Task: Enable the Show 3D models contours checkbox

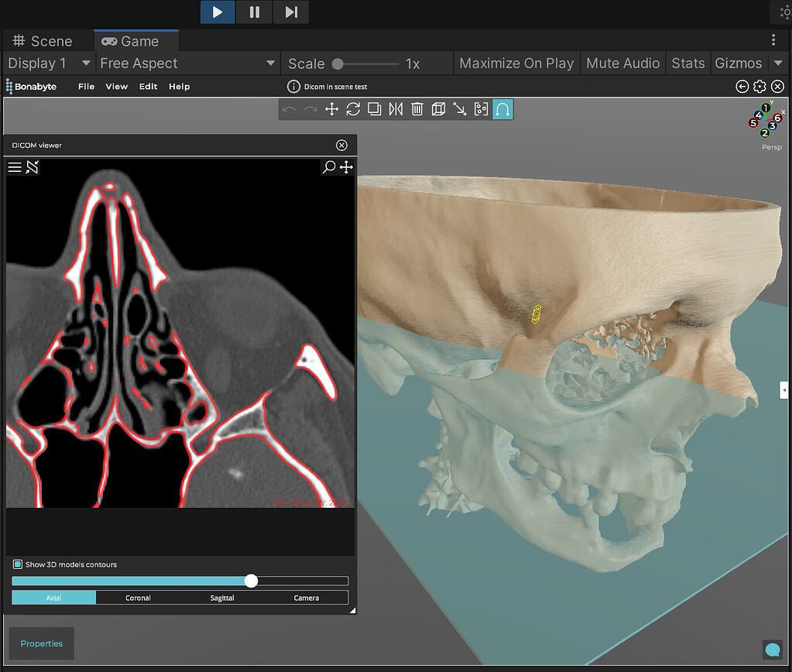Action: pos(17,564)
